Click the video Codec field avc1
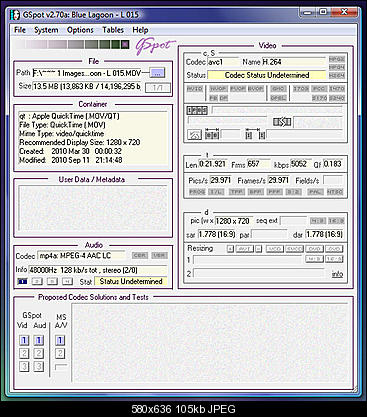Viewport: 367px width, 417px height. pos(223,62)
